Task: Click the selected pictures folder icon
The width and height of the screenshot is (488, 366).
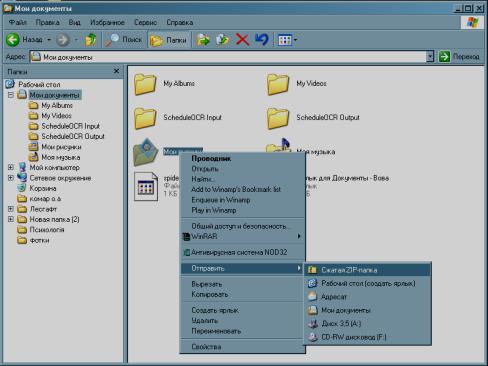Action: [145, 152]
